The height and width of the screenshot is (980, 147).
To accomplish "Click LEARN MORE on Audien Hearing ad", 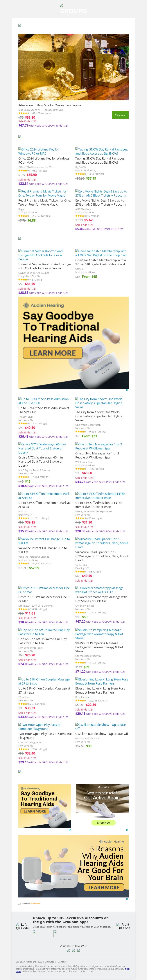I will click(52, 353).
